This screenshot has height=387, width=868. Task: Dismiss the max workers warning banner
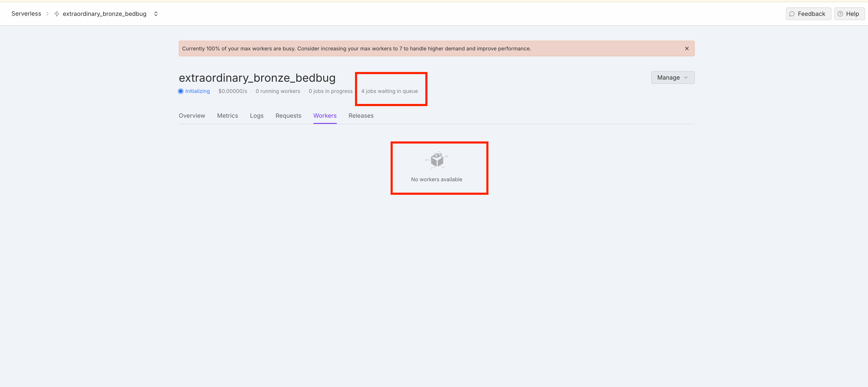(x=687, y=48)
